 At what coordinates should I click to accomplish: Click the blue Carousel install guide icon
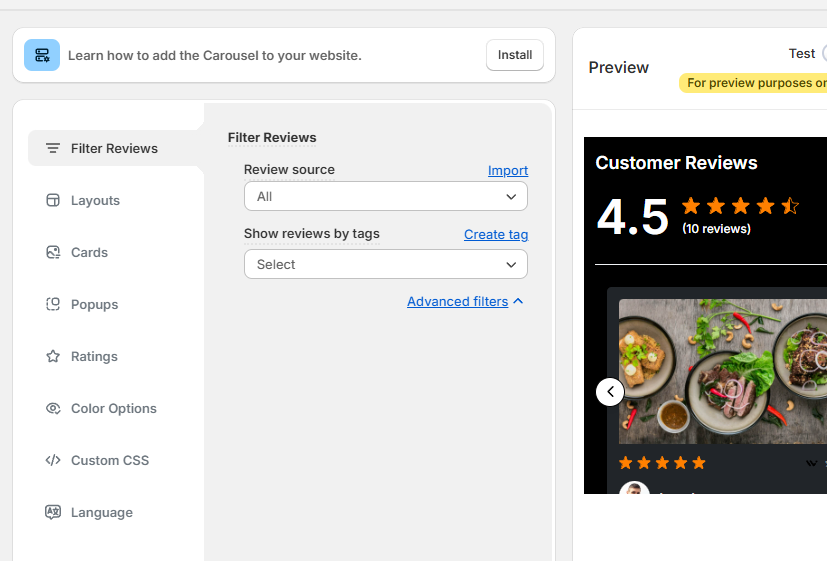[42, 55]
